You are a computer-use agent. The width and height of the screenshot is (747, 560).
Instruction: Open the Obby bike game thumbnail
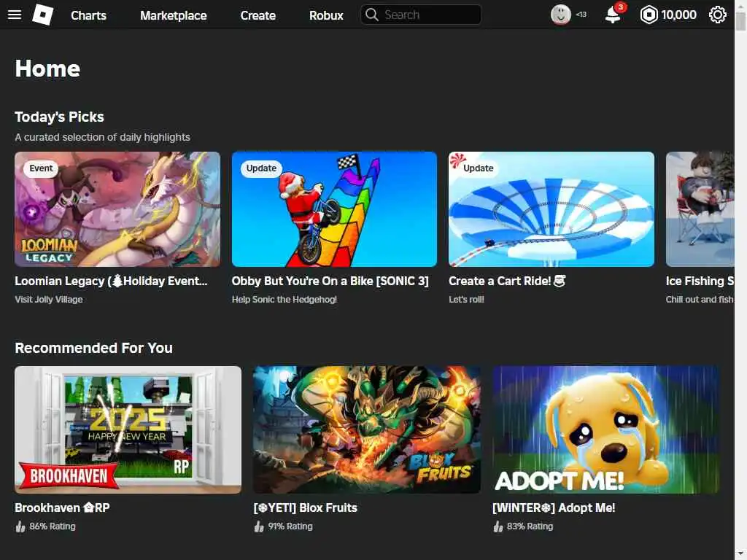click(x=334, y=209)
